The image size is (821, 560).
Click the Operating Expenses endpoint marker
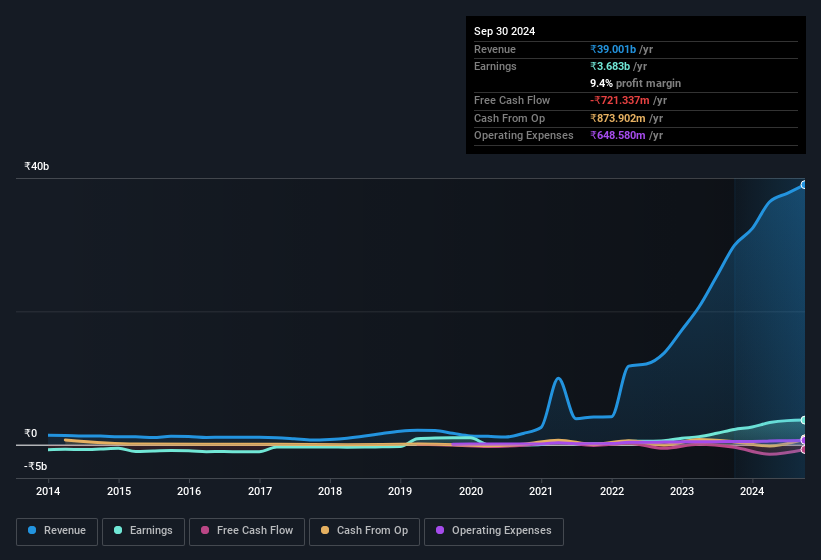(x=804, y=440)
